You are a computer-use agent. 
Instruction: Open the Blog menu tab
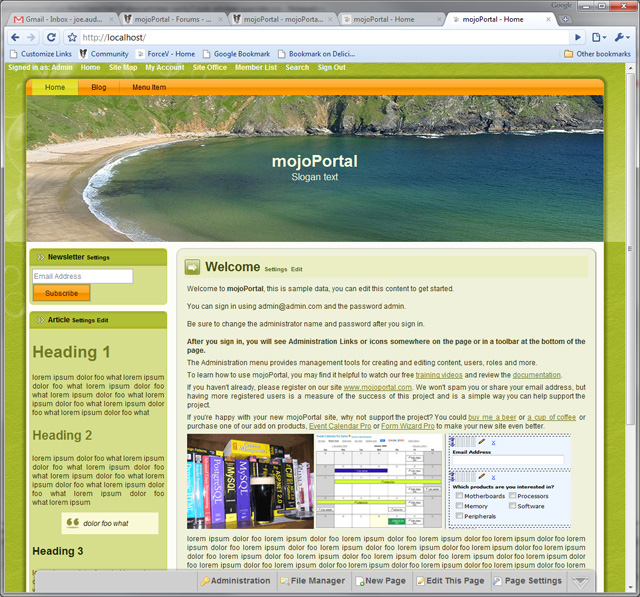tap(99, 87)
